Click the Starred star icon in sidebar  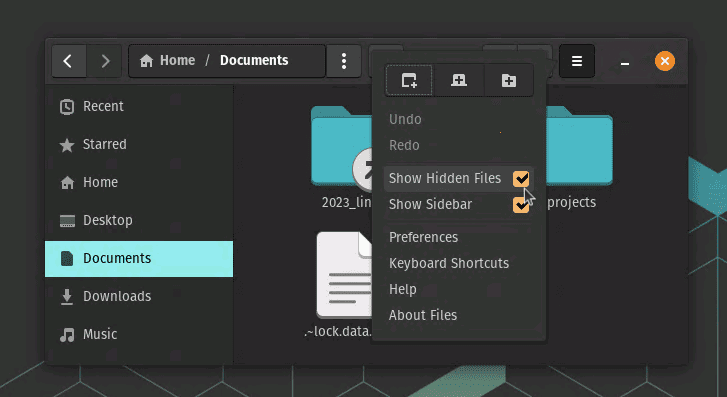pos(67,145)
